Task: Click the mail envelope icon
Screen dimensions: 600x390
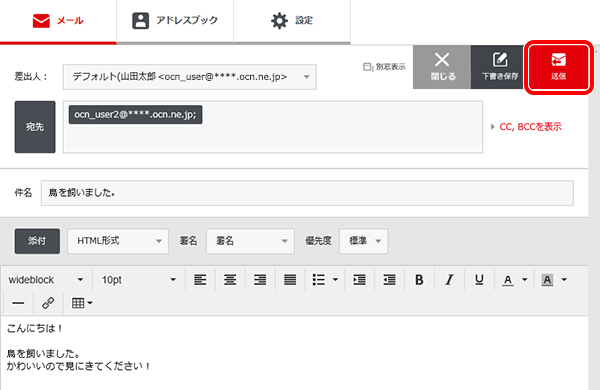Action: (x=41, y=21)
